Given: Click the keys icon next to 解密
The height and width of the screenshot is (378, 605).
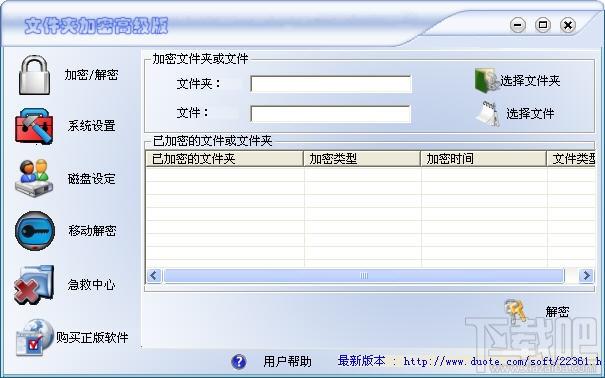Looking at the screenshot, I should pos(516,311).
